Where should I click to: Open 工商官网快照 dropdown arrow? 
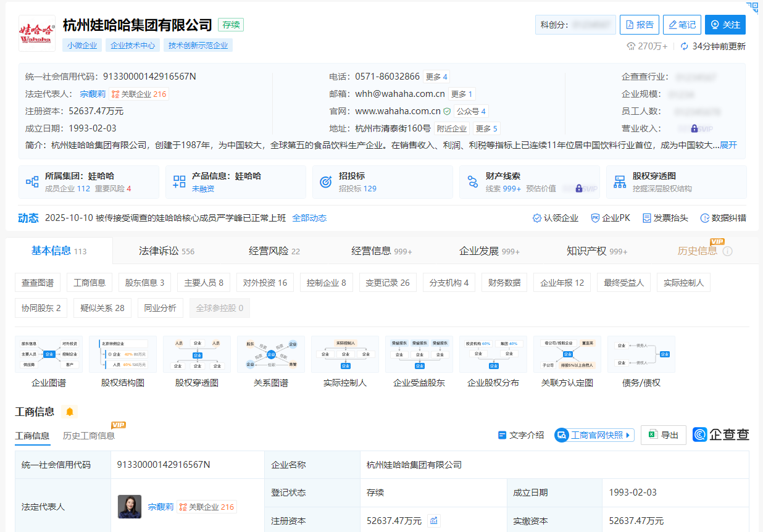tap(628, 435)
